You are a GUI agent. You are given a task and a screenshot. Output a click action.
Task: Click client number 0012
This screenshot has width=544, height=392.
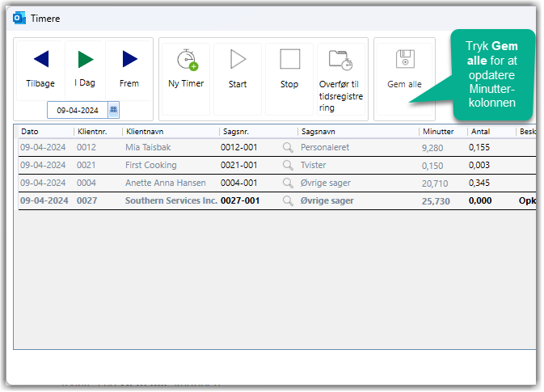click(86, 147)
